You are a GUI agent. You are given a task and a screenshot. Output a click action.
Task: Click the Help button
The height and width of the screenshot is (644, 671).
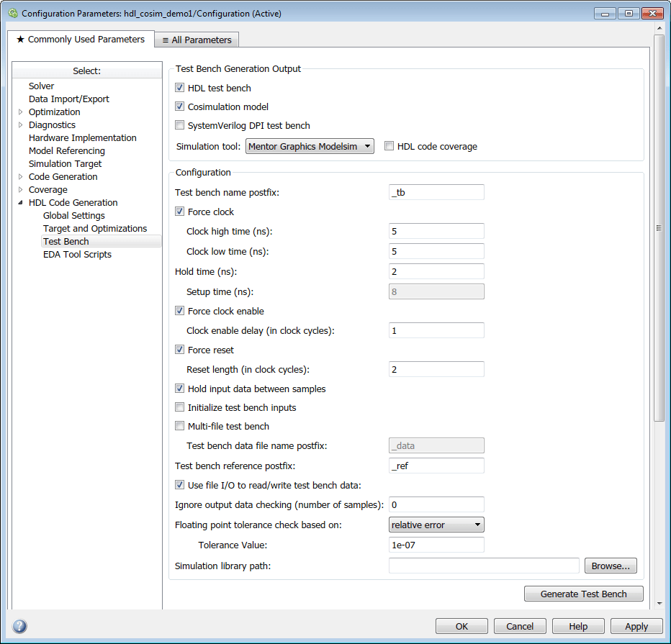click(x=578, y=626)
